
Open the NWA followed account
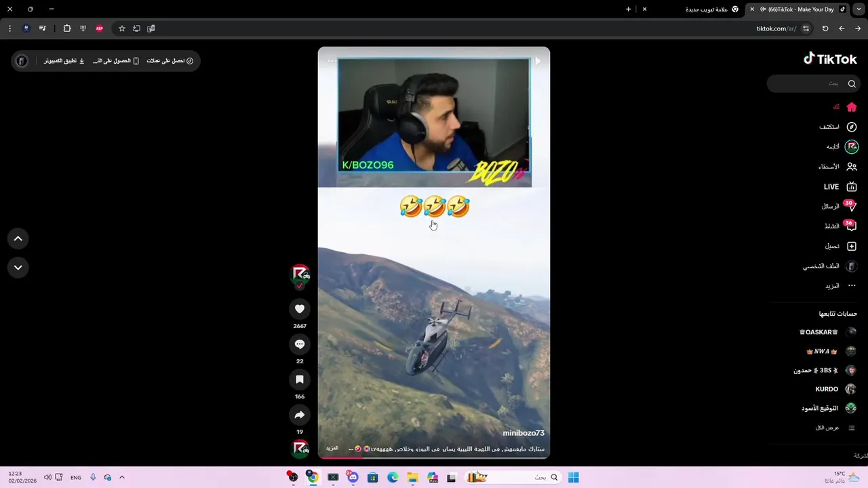(x=831, y=351)
